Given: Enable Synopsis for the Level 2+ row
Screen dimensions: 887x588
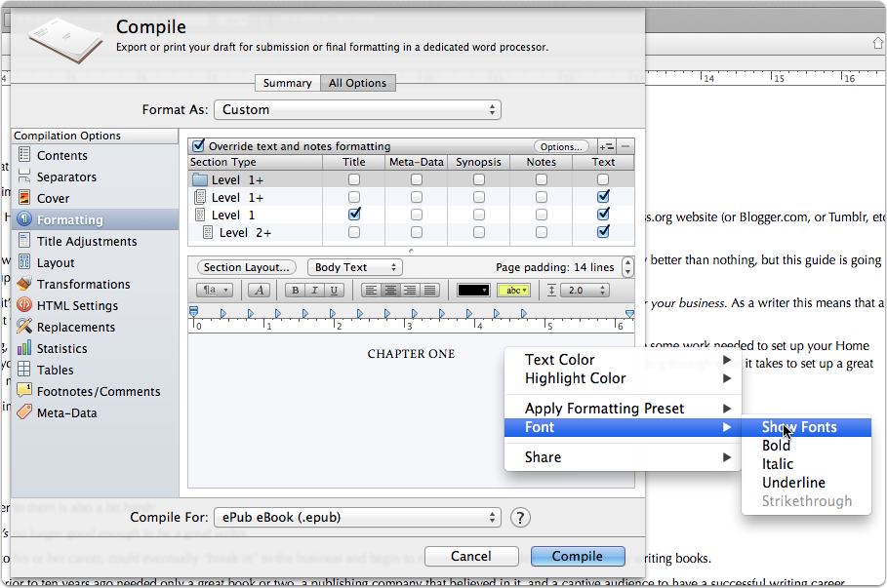Looking at the screenshot, I should [479, 232].
